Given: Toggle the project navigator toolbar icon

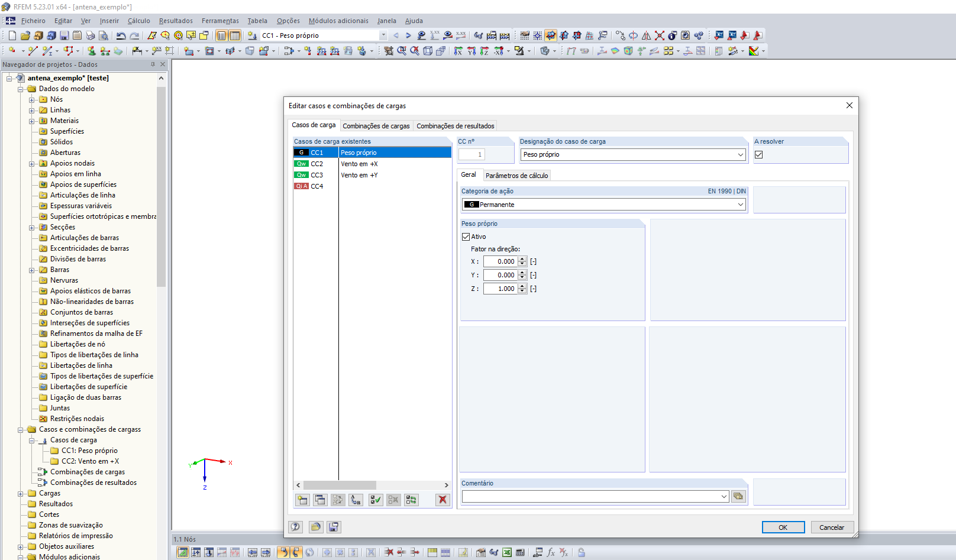Looking at the screenshot, I should click(x=222, y=35).
